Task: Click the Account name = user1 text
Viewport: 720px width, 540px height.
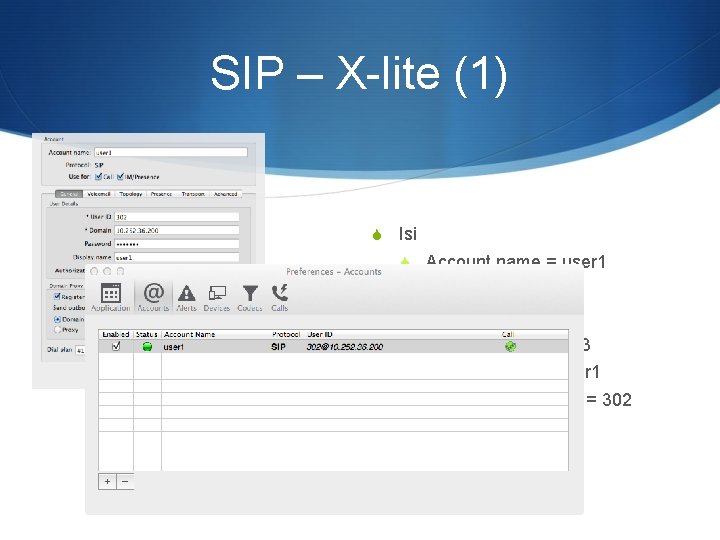Action: [x=516, y=260]
